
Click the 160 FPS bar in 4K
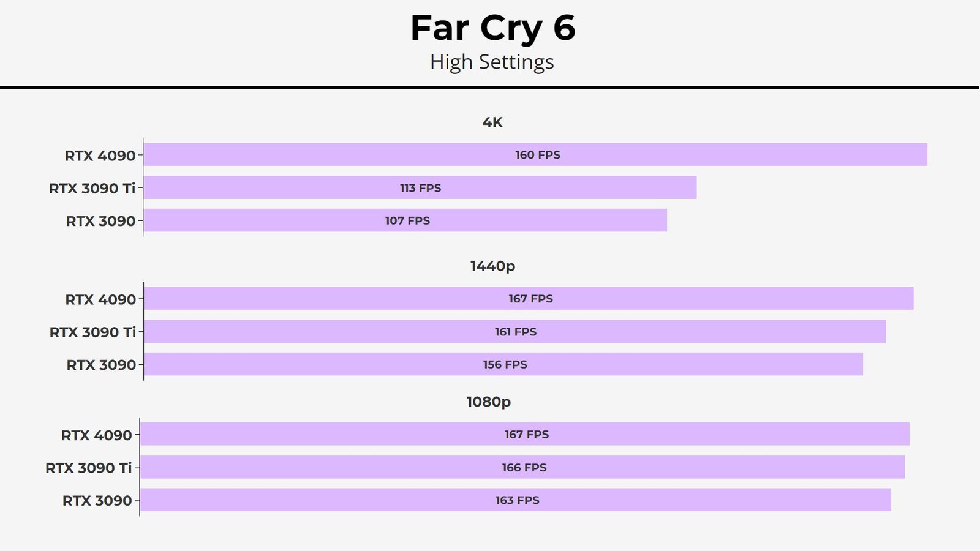click(535, 154)
